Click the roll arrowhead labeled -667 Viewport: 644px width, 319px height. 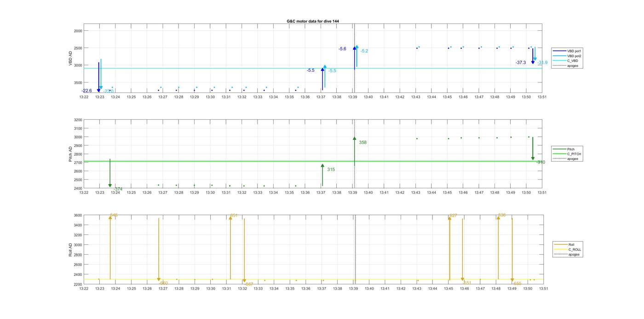click(244, 280)
